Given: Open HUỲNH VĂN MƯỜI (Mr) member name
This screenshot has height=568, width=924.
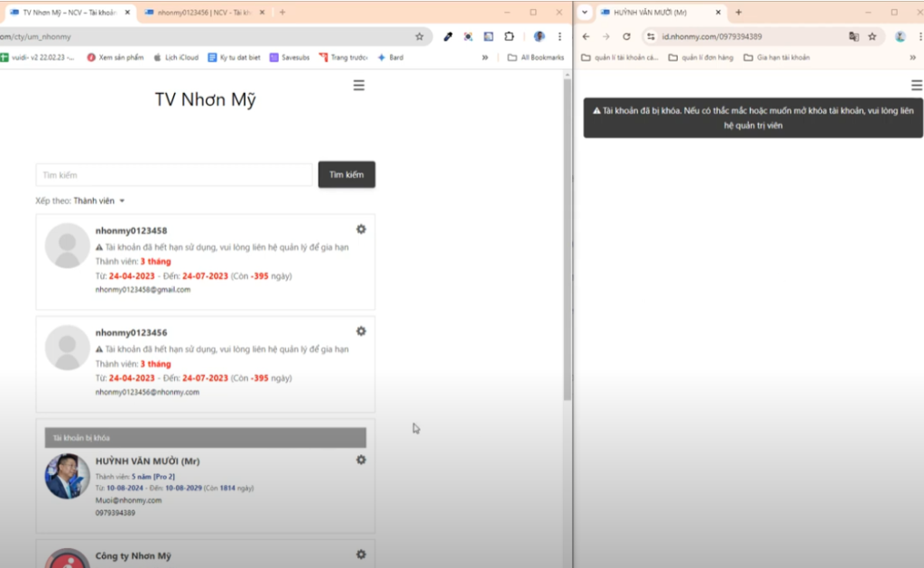Looking at the screenshot, I should (147, 461).
